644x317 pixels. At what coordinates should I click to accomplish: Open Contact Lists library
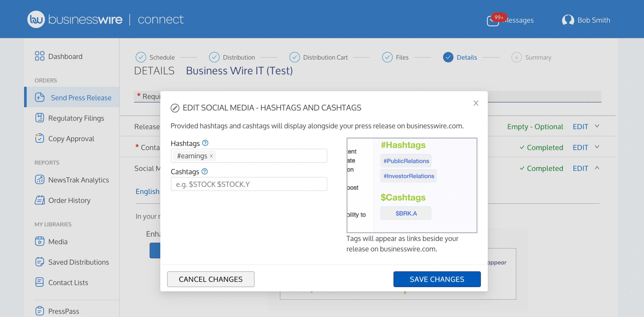(x=68, y=282)
